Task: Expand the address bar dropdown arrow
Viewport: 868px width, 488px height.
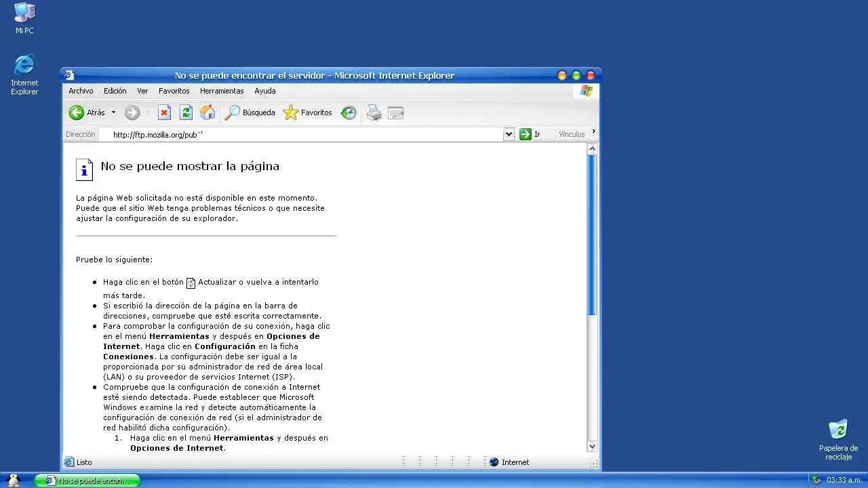Action: click(509, 134)
